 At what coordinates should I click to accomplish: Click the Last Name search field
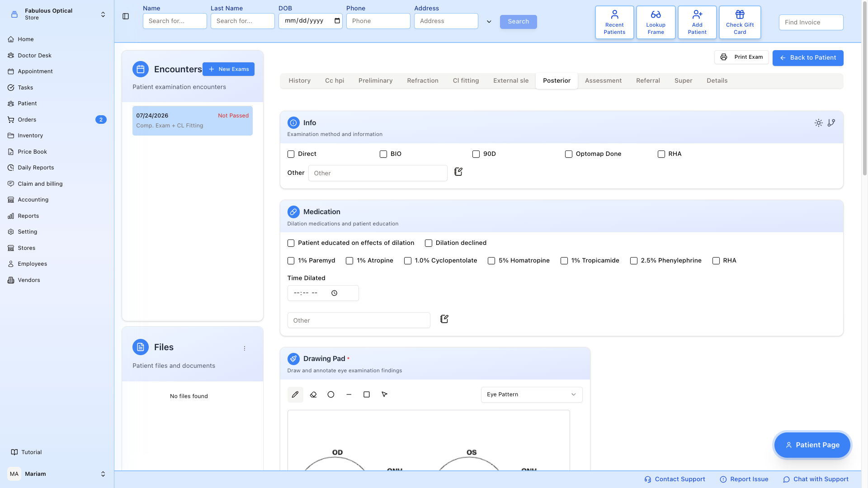243,21
